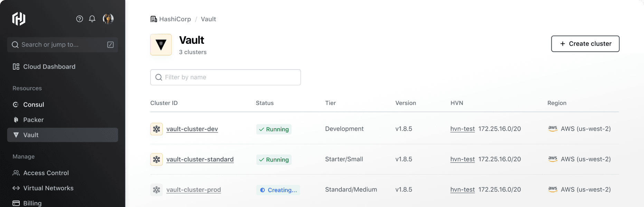The image size is (644, 207).
Task: Click HashiCorp in the breadcrumb
Action: click(175, 19)
